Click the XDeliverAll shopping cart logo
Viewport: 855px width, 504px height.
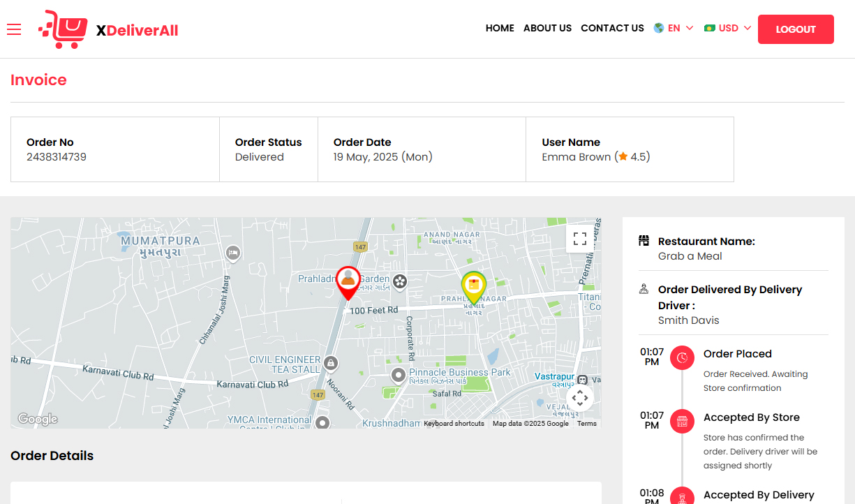pyautogui.click(x=63, y=29)
